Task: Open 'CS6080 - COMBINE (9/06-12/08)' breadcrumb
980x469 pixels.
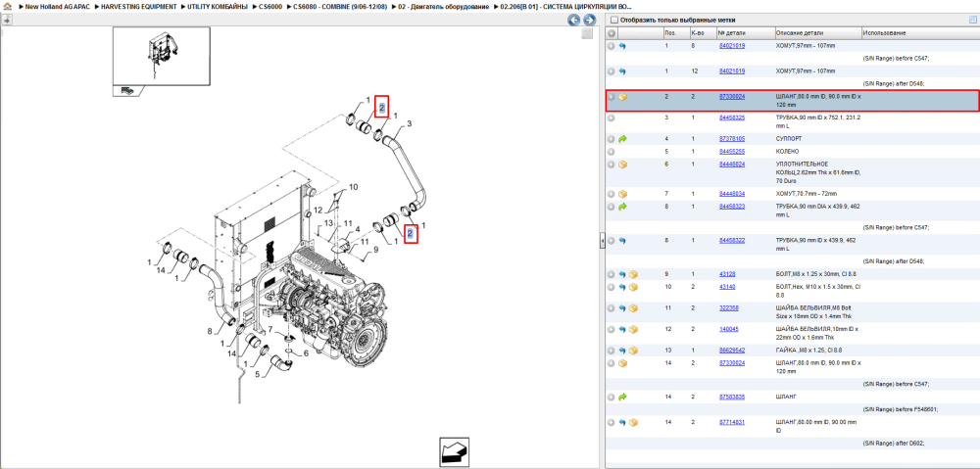Action: (x=340, y=6)
